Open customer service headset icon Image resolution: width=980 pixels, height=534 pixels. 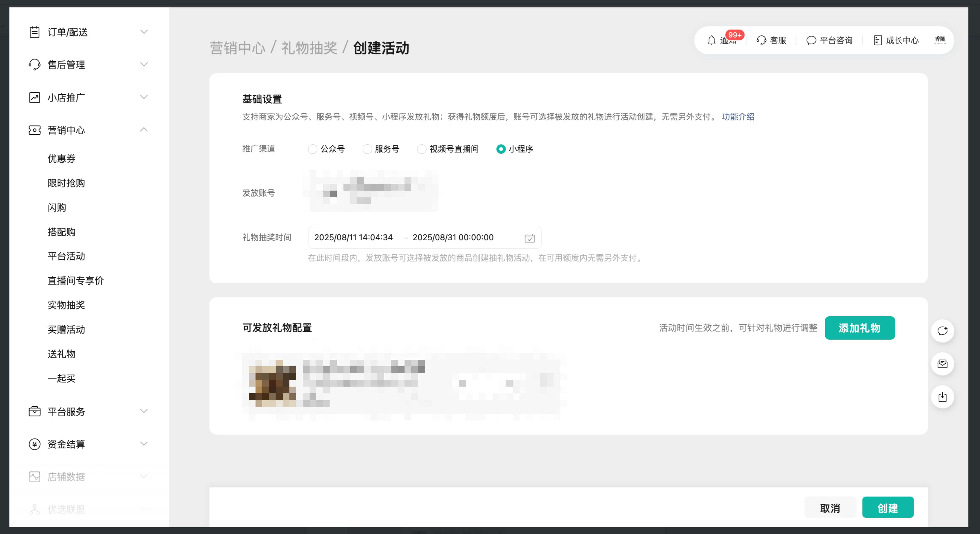click(x=761, y=40)
